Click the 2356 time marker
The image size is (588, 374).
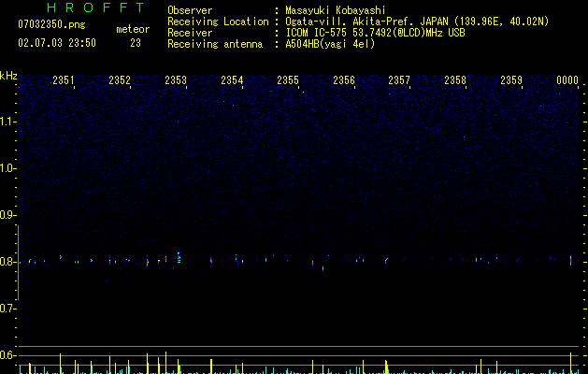(x=344, y=80)
